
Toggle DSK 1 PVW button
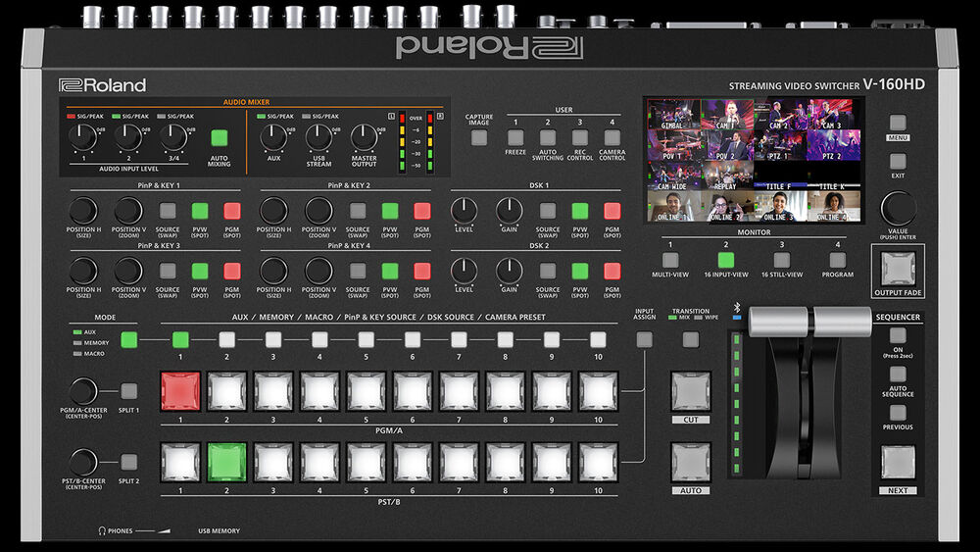(x=580, y=211)
